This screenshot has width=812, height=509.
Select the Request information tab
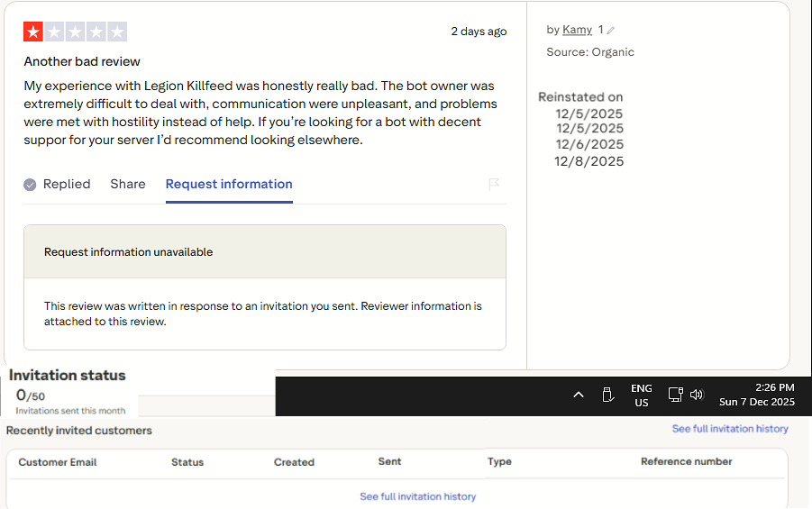[x=229, y=184]
